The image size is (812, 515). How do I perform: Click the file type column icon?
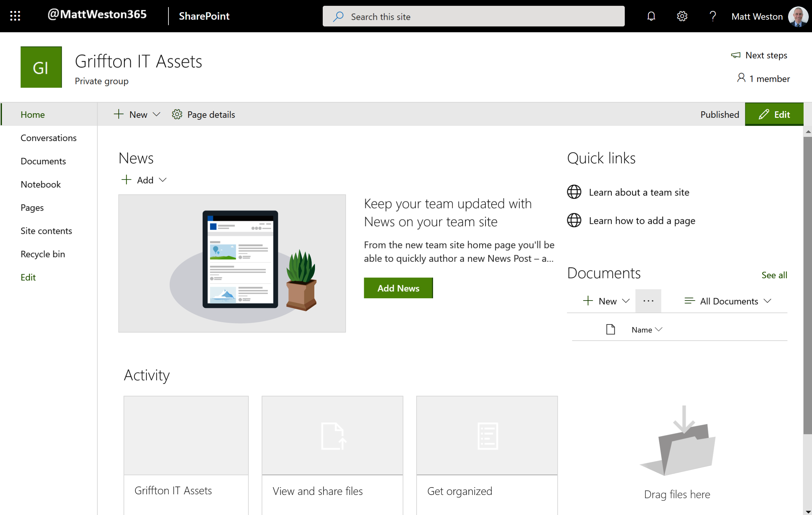point(610,329)
